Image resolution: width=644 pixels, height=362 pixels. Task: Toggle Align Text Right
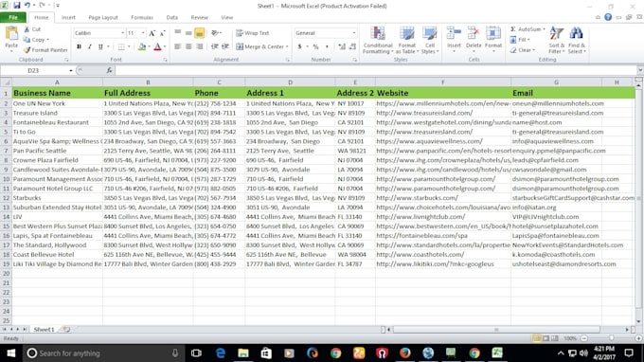pyautogui.click(x=200, y=46)
